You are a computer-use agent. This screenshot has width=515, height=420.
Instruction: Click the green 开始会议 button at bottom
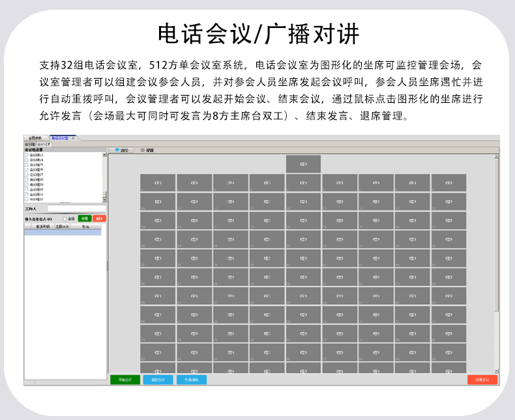click(x=125, y=380)
